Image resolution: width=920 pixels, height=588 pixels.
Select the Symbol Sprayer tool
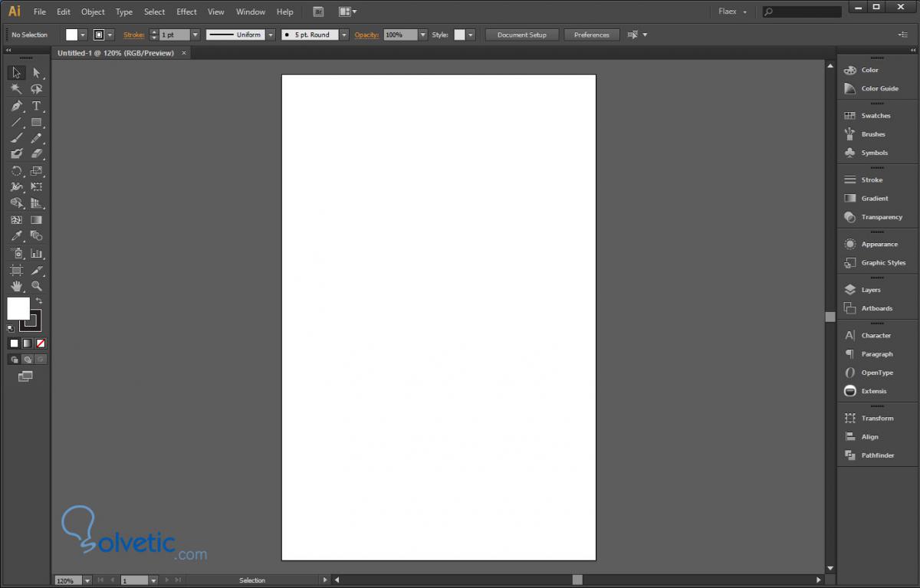(16, 253)
